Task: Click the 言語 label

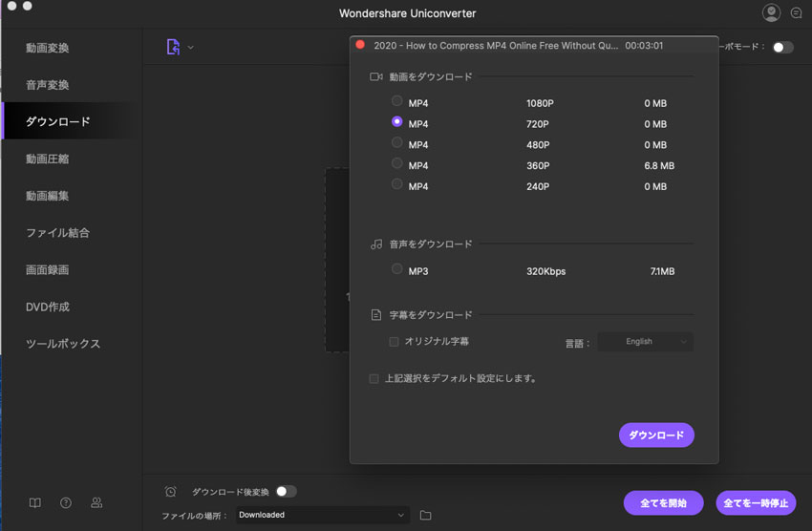Action: pos(577,344)
